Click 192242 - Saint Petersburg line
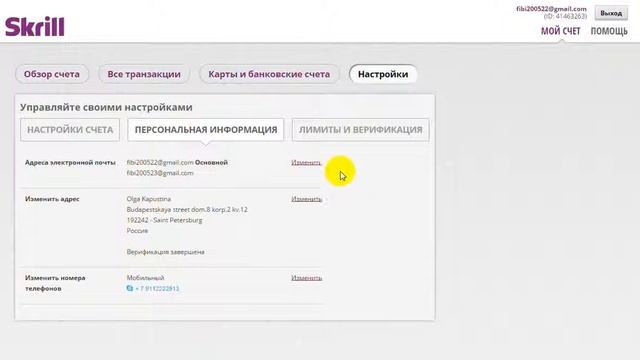This screenshot has height=360, width=640. pyautogui.click(x=164, y=220)
